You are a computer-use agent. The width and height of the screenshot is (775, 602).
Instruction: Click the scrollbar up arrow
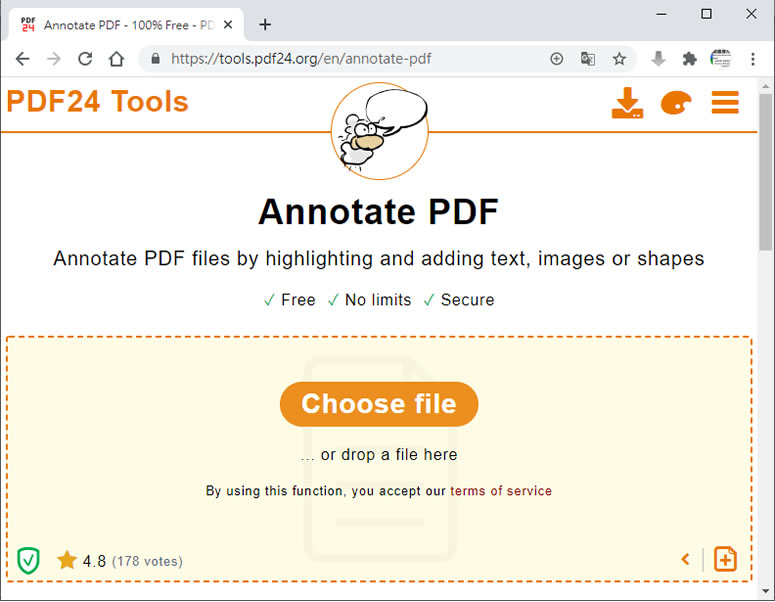765,86
